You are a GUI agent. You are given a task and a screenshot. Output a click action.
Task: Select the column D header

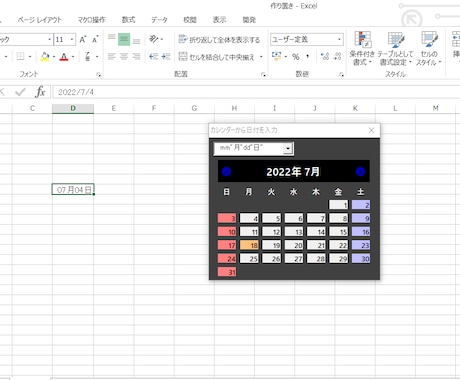73,108
